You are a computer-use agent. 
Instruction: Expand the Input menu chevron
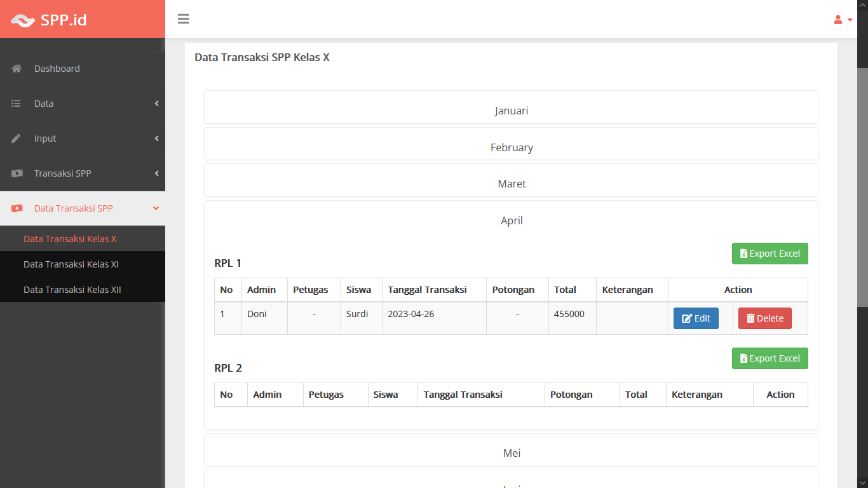click(156, 139)
